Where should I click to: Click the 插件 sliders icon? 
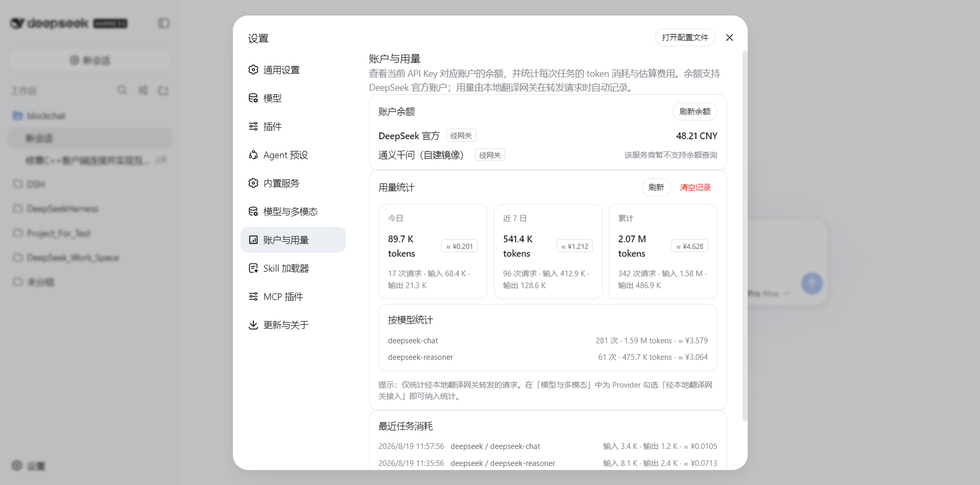(x=253, y=126)
